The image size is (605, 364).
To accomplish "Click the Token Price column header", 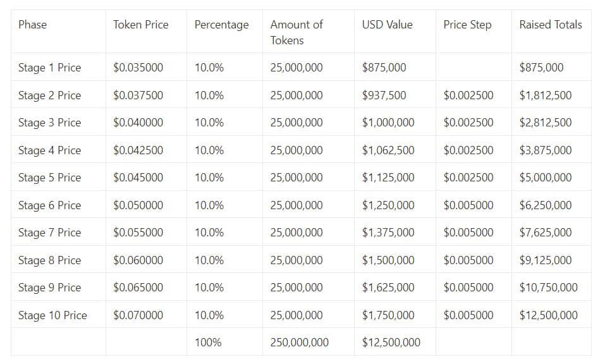I will pos(140,25).
